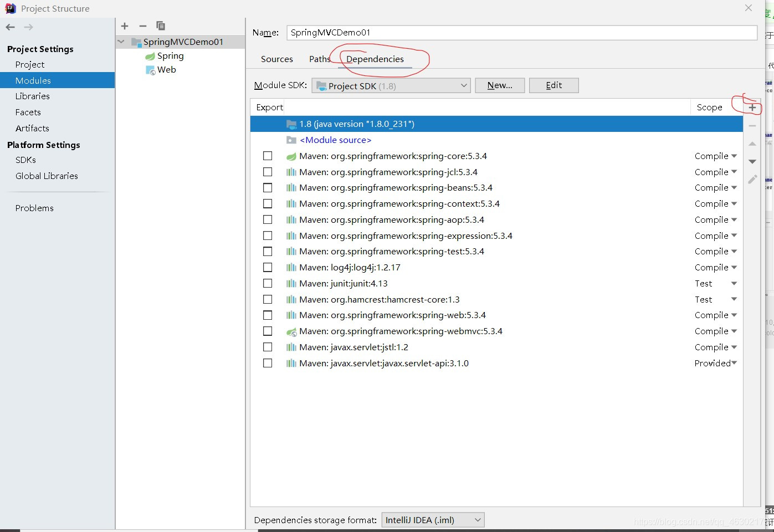This screenshot has width=774, height=532.
Task: Click the Scope column header
Action: [x=710, y=108]
